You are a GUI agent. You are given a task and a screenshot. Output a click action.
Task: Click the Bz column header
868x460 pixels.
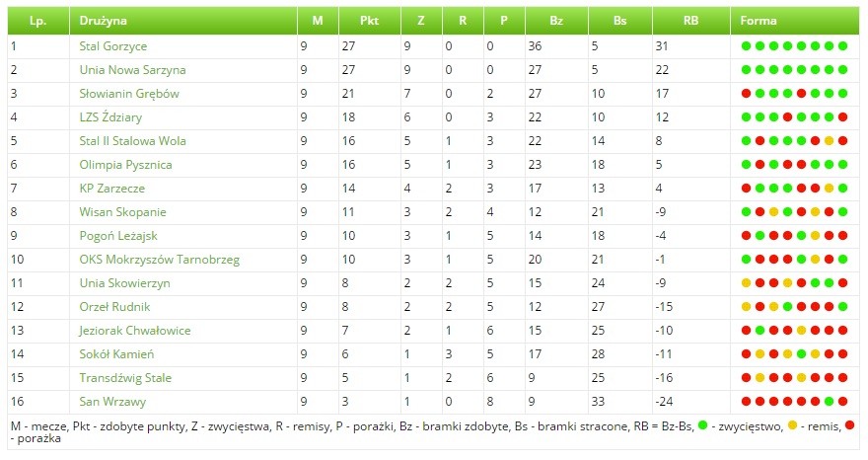tap(558, 20)
